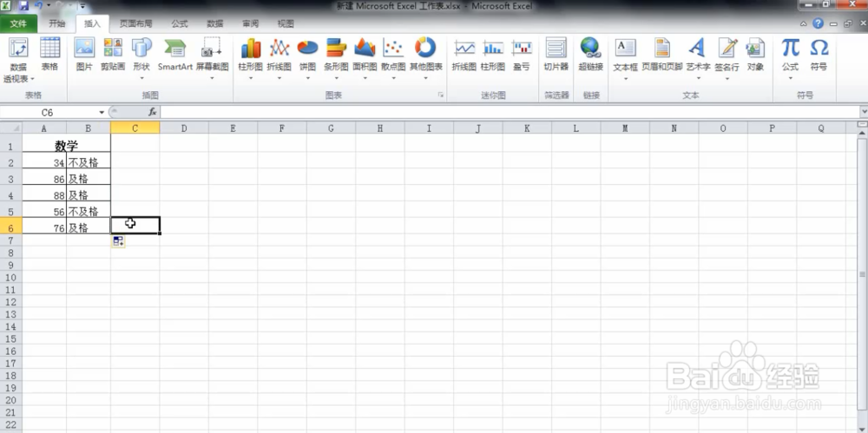Click cell A3 with value 86
Viewport: 868px width, 433px height.
pos(44,178)
